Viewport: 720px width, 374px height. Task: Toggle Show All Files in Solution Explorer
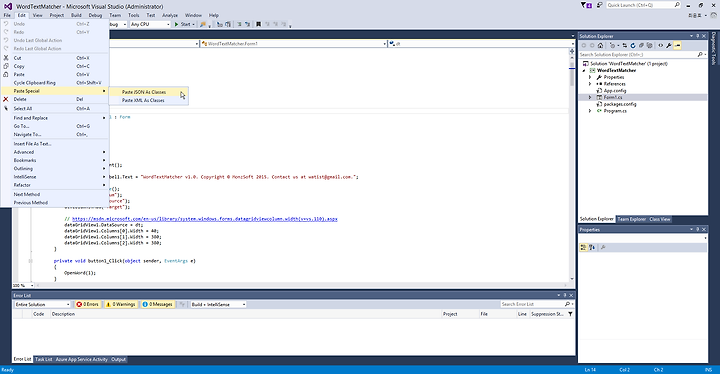coord(649,45)
